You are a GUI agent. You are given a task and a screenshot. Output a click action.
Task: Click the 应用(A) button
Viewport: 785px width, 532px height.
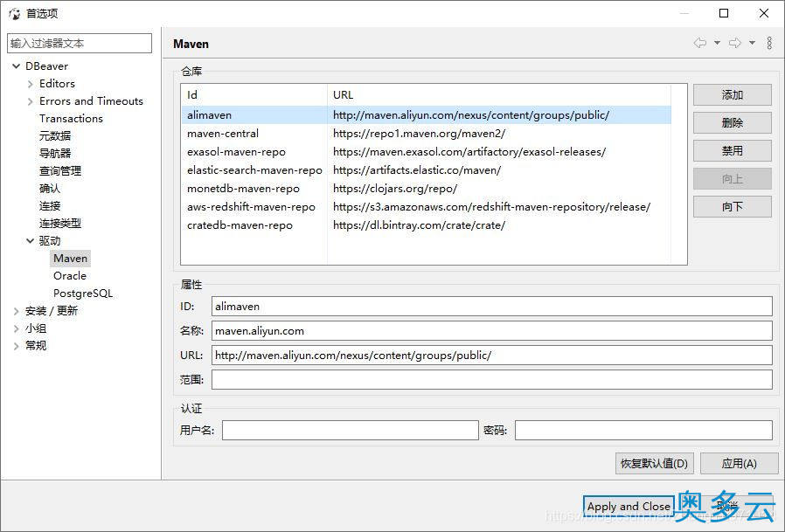tap(739, 464)
